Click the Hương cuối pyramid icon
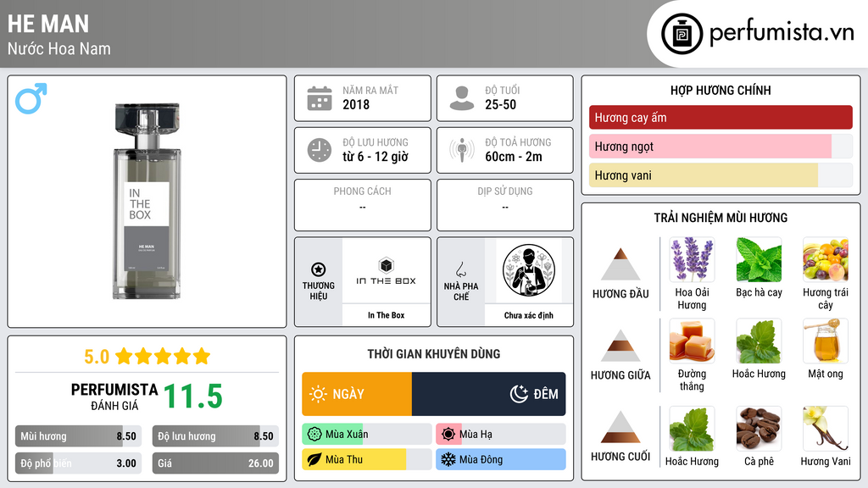Screen dimensions: 868x488 [x=620, y=427]
